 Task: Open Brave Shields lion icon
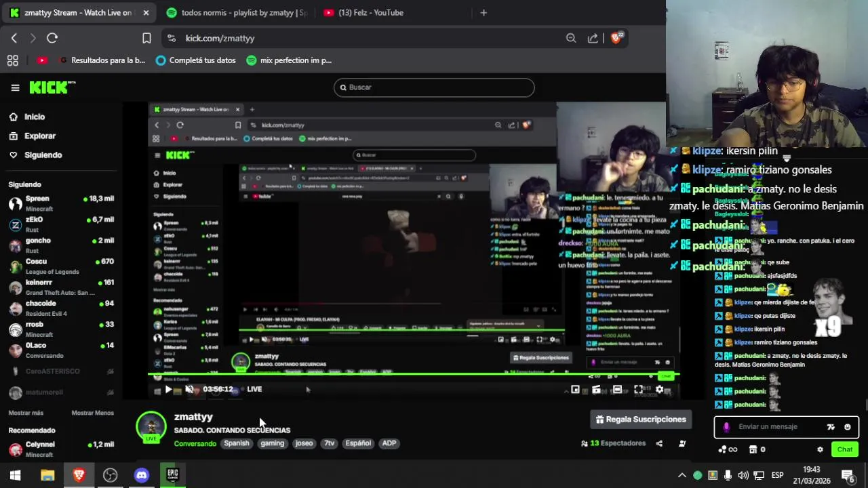coord(616,38)
